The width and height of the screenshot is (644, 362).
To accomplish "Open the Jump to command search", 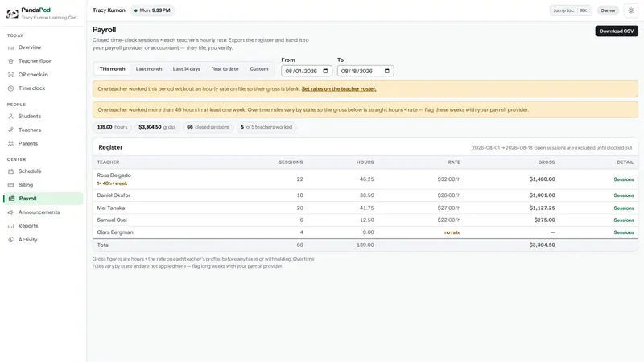I will (x=571, y=10).
